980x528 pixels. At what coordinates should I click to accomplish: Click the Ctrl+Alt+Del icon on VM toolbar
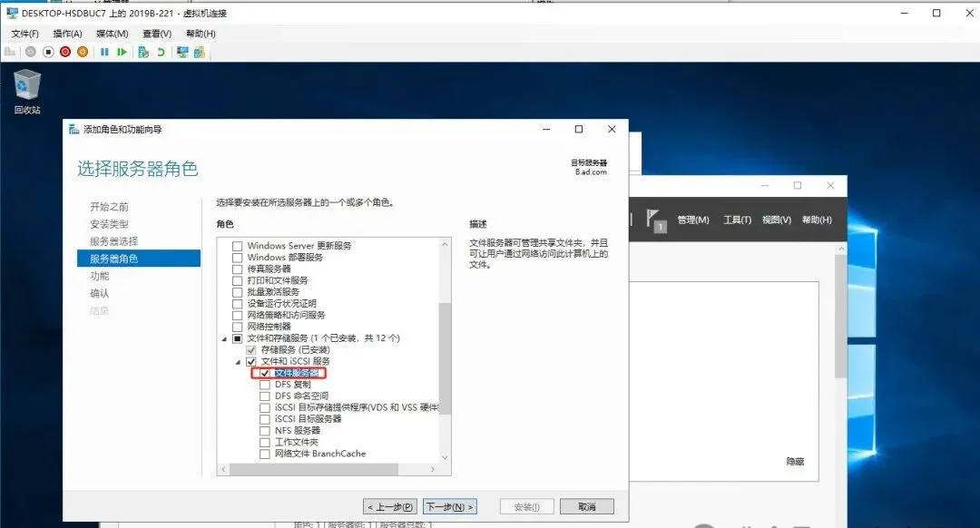[x=11, y=52]
